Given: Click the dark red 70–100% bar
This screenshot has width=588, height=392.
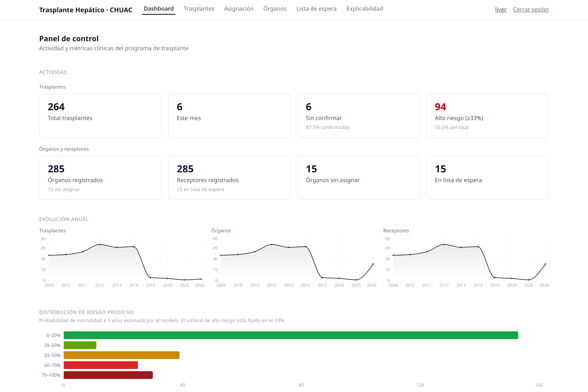Looking at the screenshot, I should point(108,375).
